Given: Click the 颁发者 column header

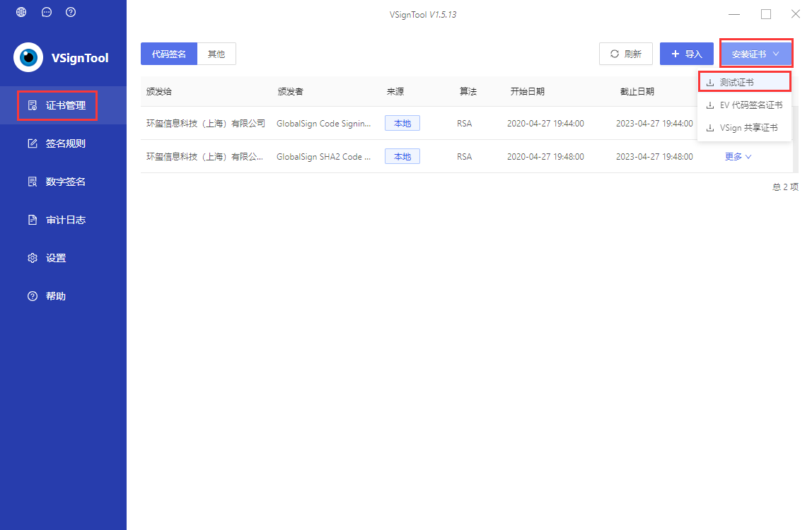Looking at the screenshot, I should 290,92.
